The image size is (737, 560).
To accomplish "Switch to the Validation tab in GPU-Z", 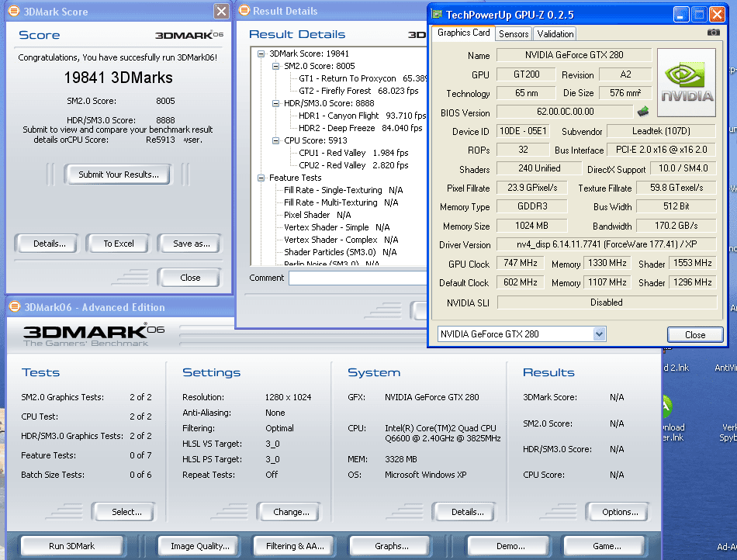I will 555,34.
